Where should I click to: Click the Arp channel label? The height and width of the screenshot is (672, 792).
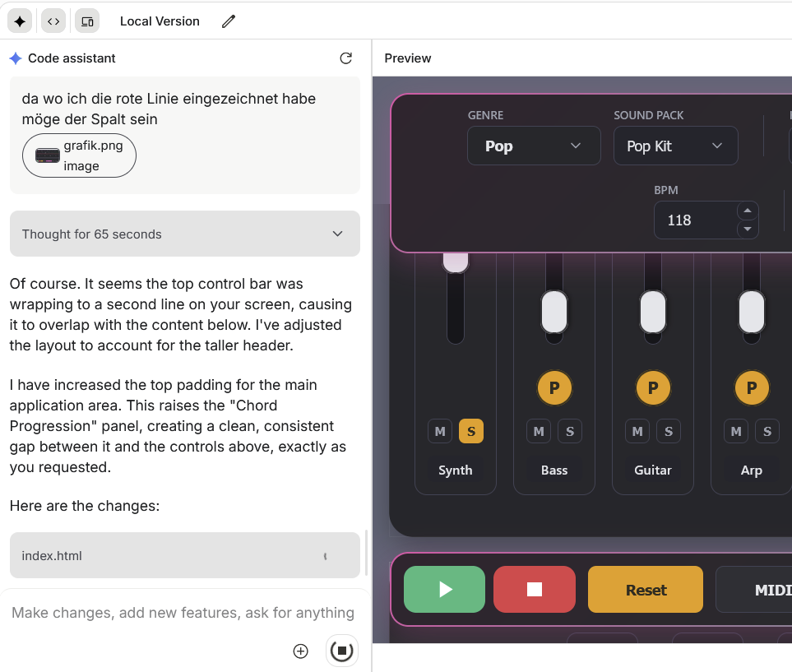pos(752,470)
